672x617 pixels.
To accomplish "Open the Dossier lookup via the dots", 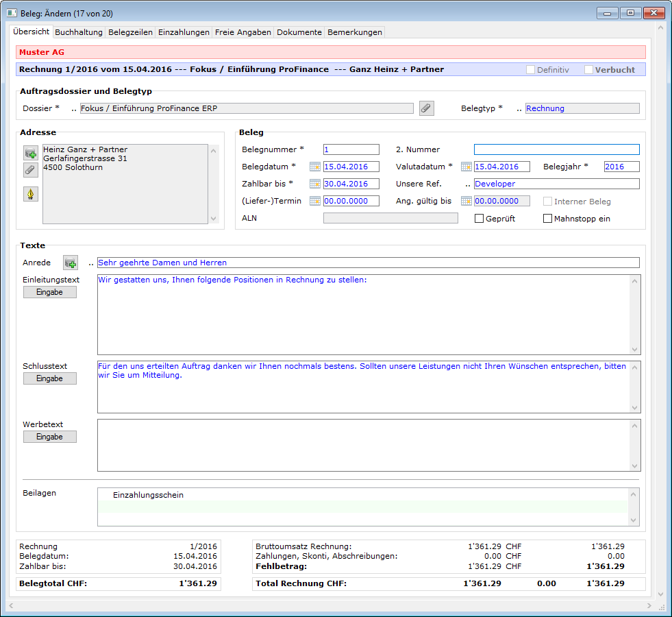I will (74, 108).
